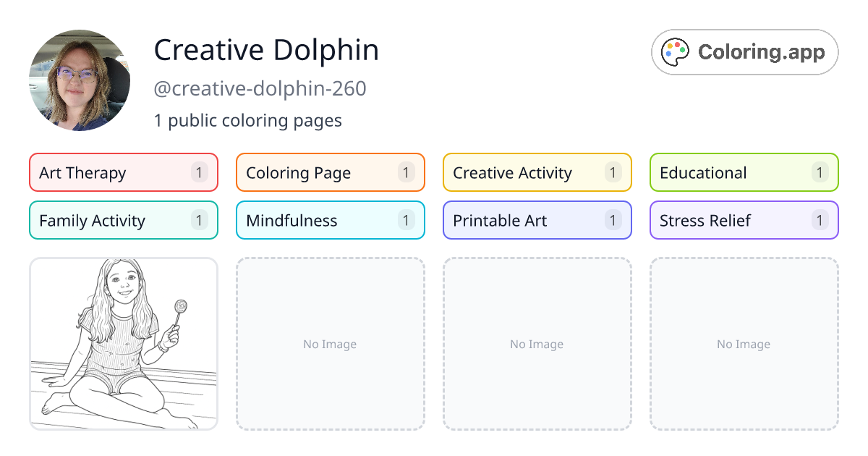Screen dimensions: 868x456
Task: Click the Creative Dolphin display name
Action: pyautogui.click(x=266, y=49)
